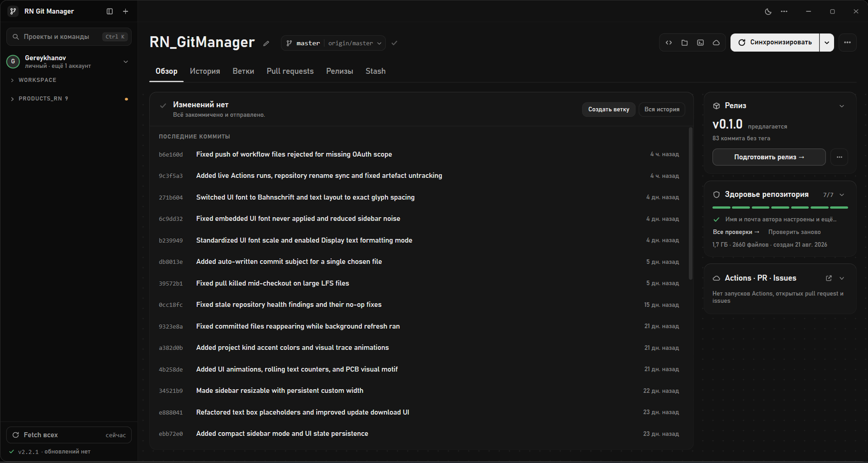Screen dimensions: 868x463
Task: Collapse the Здоровье репозитория card
Action: coord(842,195)
